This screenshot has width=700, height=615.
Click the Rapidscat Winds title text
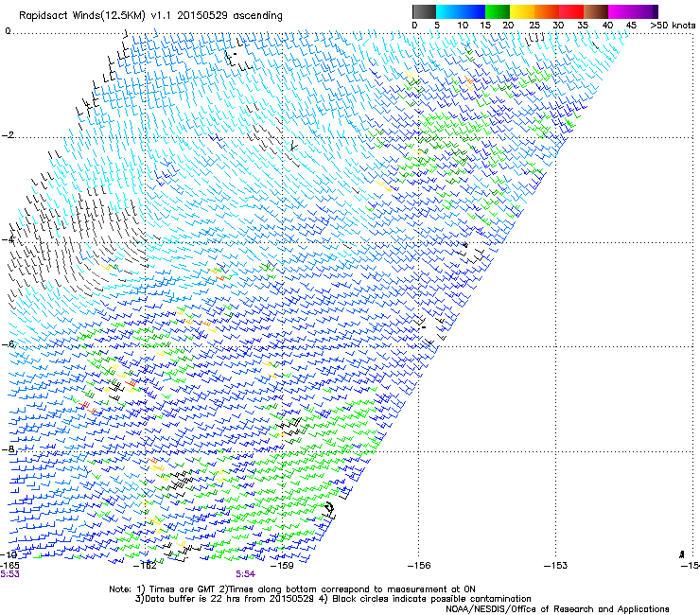pyautogui.click(x=150, y=16)
